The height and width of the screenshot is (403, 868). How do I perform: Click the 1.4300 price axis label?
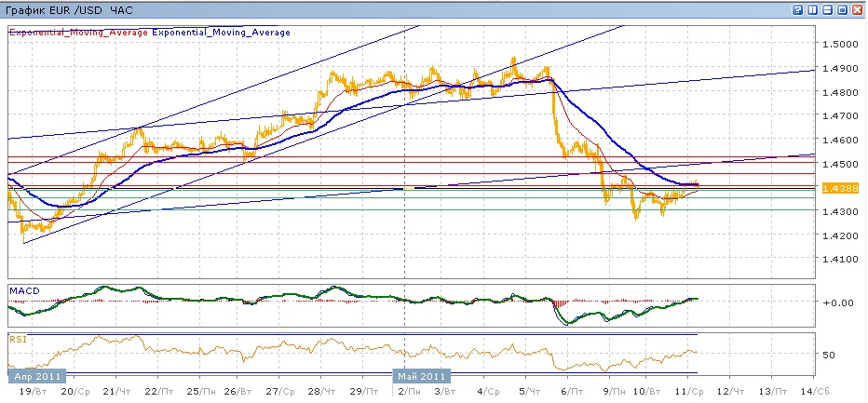[x=840, y=211]
